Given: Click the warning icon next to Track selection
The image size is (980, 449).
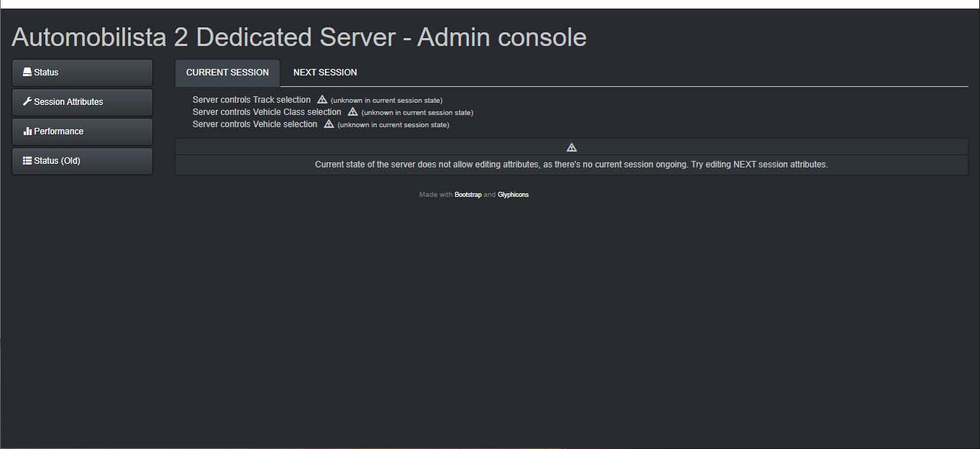Looking at the screenshot, I should point(322,100).
